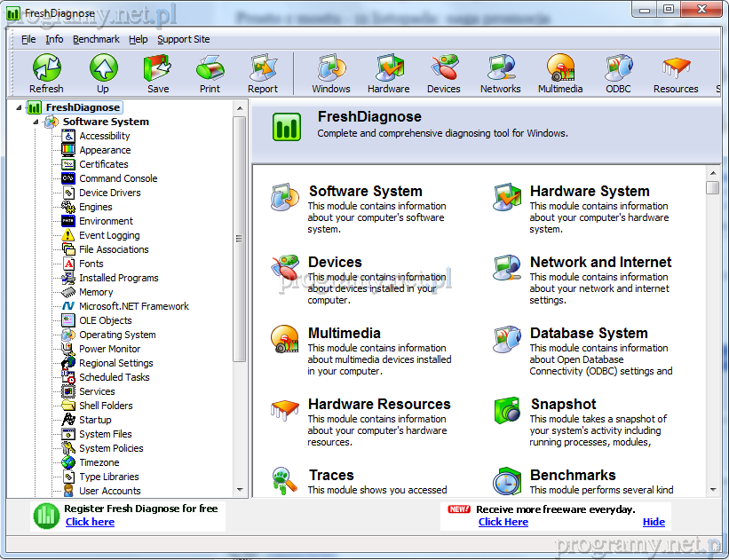Select the Hardware toolbar icon
This screenshot has width=729, height=560.
[x=388, y=68]
